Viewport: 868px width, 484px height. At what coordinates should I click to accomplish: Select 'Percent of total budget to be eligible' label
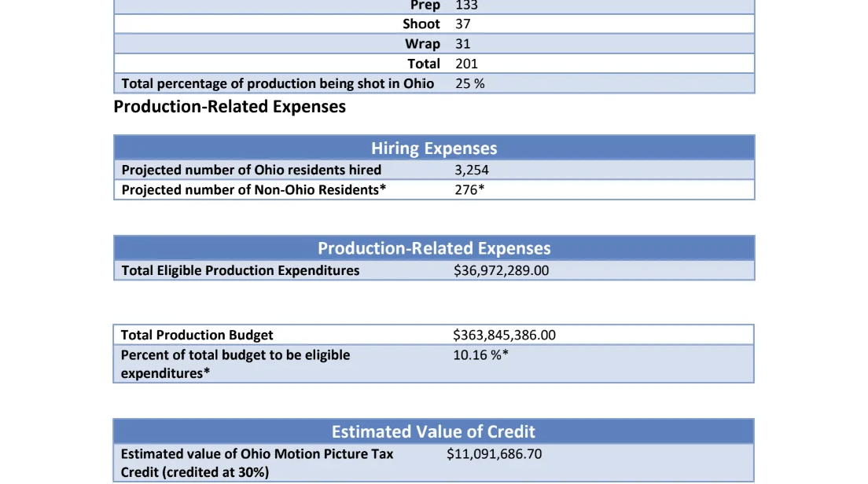[235, 355]
